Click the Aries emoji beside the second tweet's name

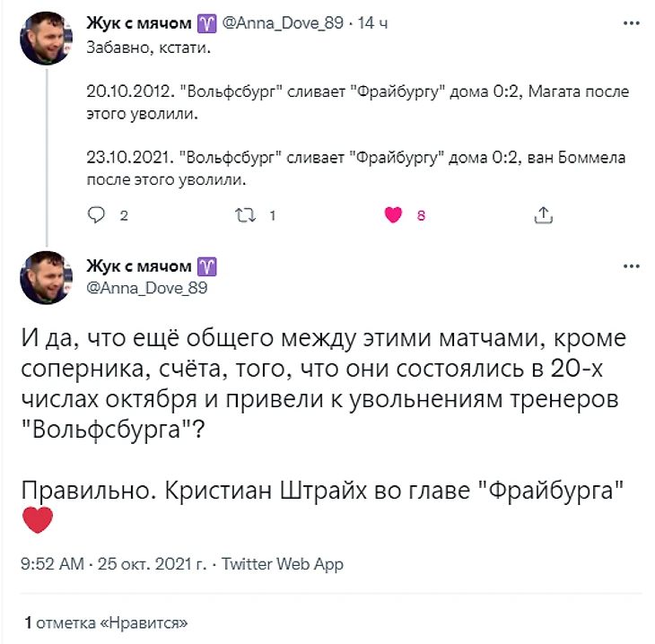[207, 266]
